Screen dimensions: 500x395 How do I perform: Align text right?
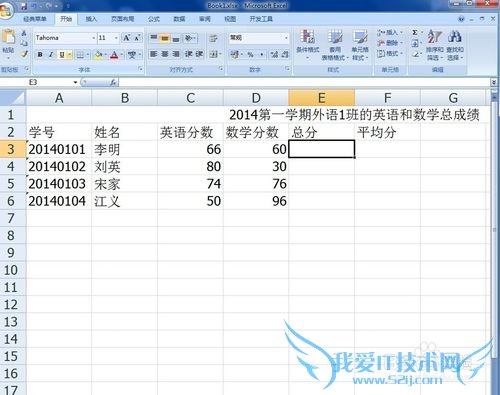coord(176,54)
